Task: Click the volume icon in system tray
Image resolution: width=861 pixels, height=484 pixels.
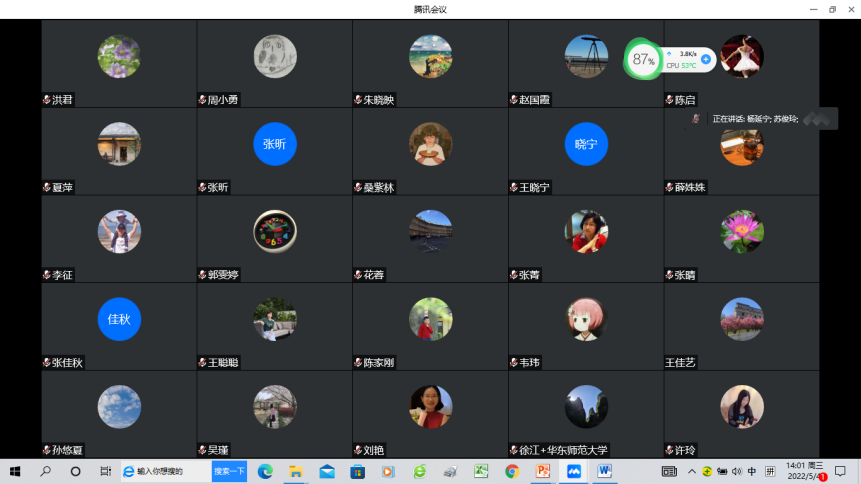Action: (737, 471)
